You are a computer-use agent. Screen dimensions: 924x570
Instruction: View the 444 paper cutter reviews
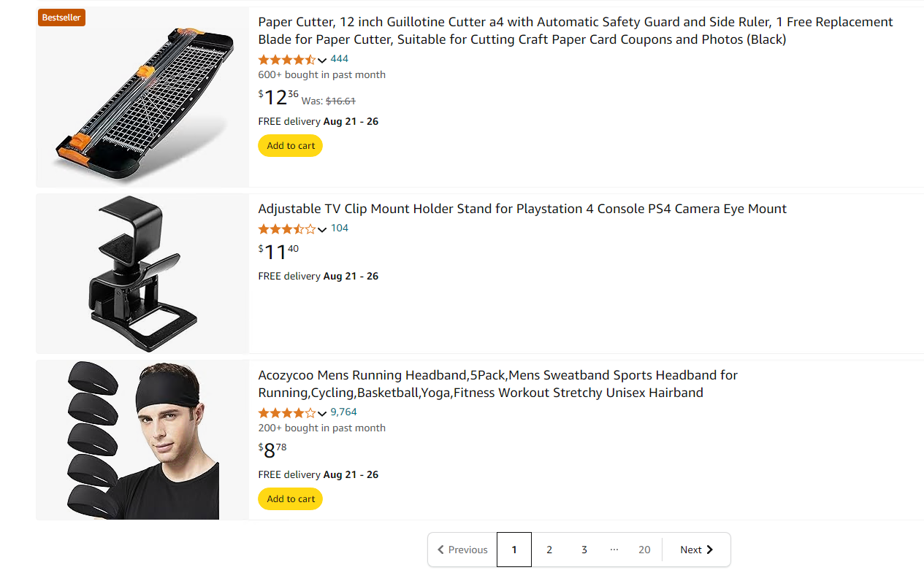340,59
